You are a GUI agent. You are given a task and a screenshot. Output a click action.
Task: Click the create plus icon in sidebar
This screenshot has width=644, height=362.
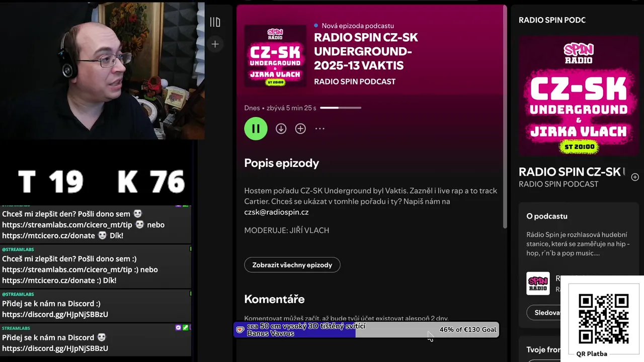(215, 44)
